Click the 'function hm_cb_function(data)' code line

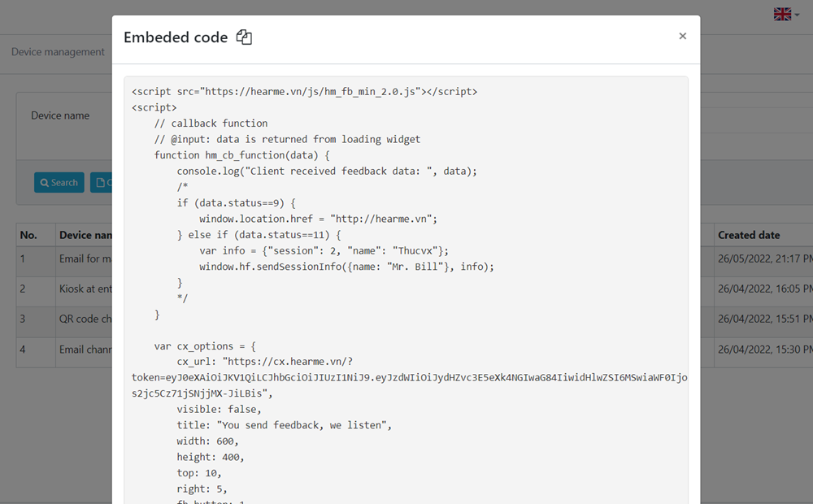[241, 155]
